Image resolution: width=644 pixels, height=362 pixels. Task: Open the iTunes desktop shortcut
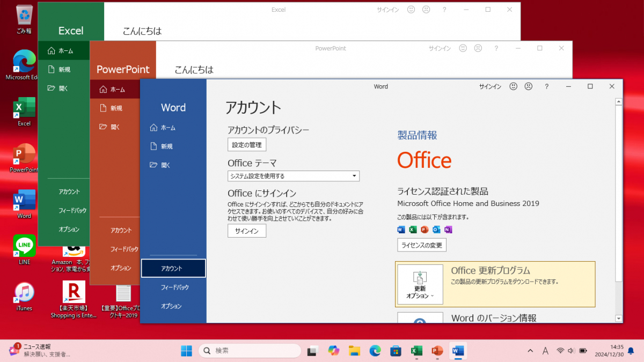(24, 297)
